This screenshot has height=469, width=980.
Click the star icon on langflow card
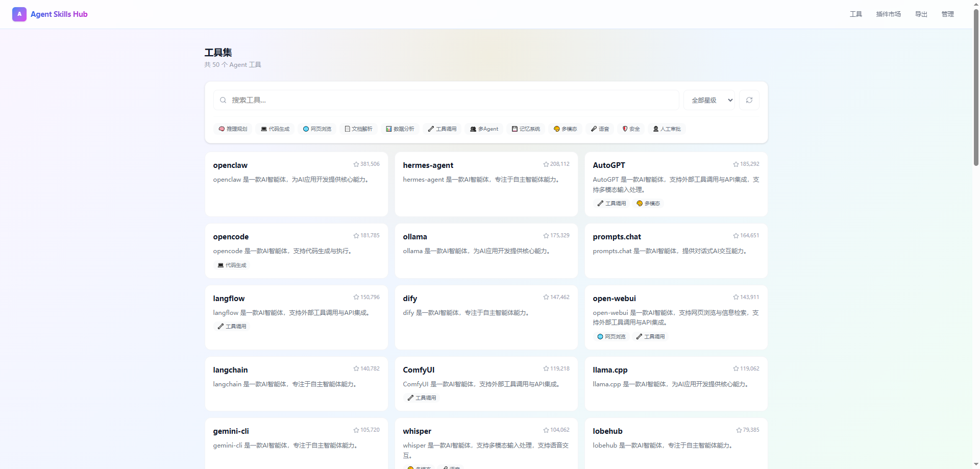click(356, 297)
